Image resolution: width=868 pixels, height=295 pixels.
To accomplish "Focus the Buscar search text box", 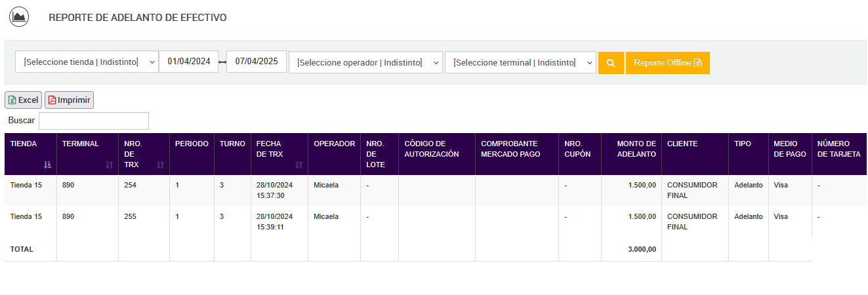I will (x=94, y=121).
